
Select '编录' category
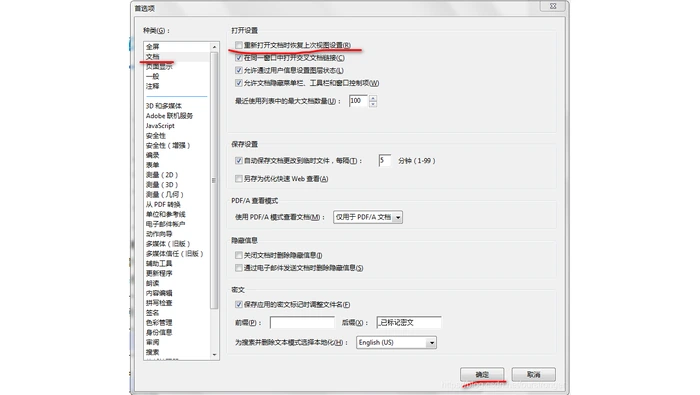click(x=153, y=155)
